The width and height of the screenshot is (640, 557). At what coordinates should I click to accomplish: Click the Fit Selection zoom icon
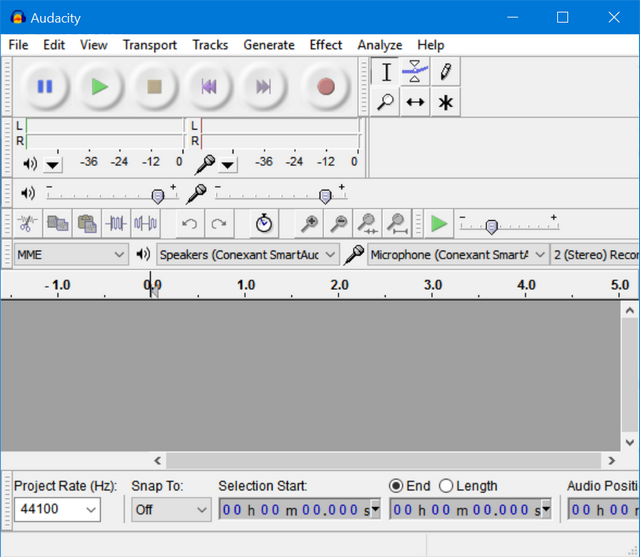tap(368, 224)
